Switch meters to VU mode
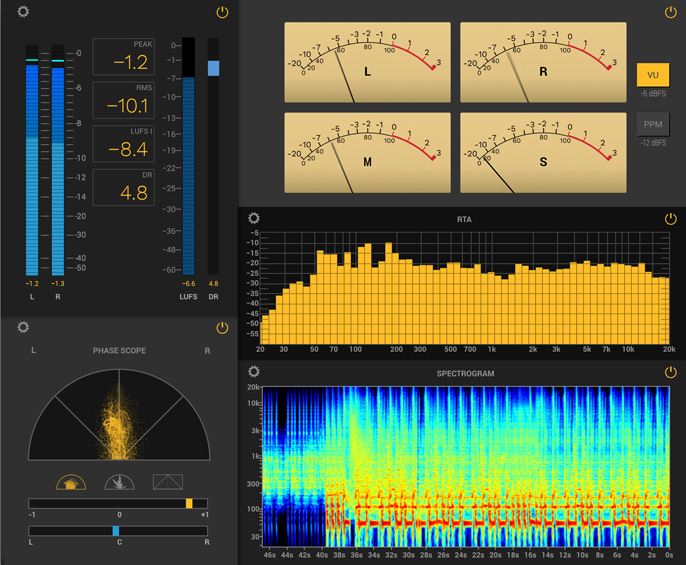This screenshot has height=565, width=686. coord(652,75)
